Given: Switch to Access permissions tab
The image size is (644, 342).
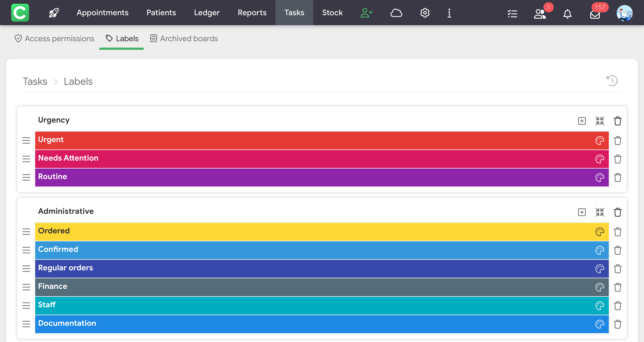Looking at the screenshot, I should click(54, 39).
